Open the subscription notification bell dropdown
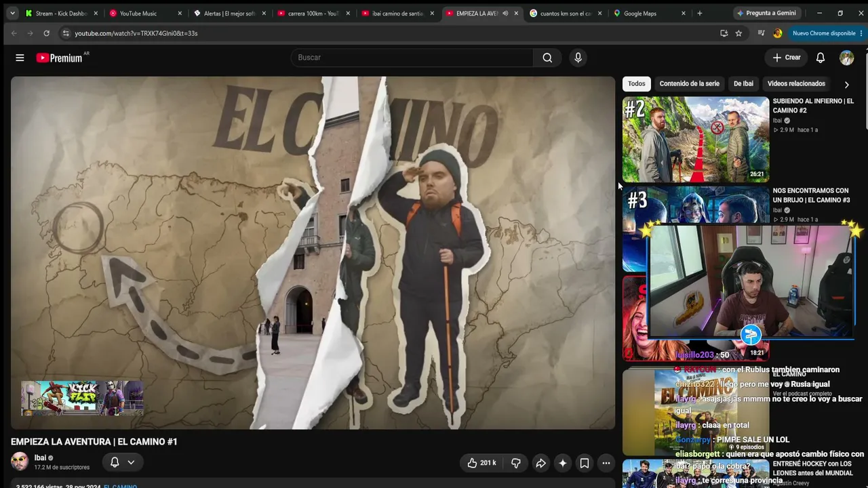 pos(123,462)
